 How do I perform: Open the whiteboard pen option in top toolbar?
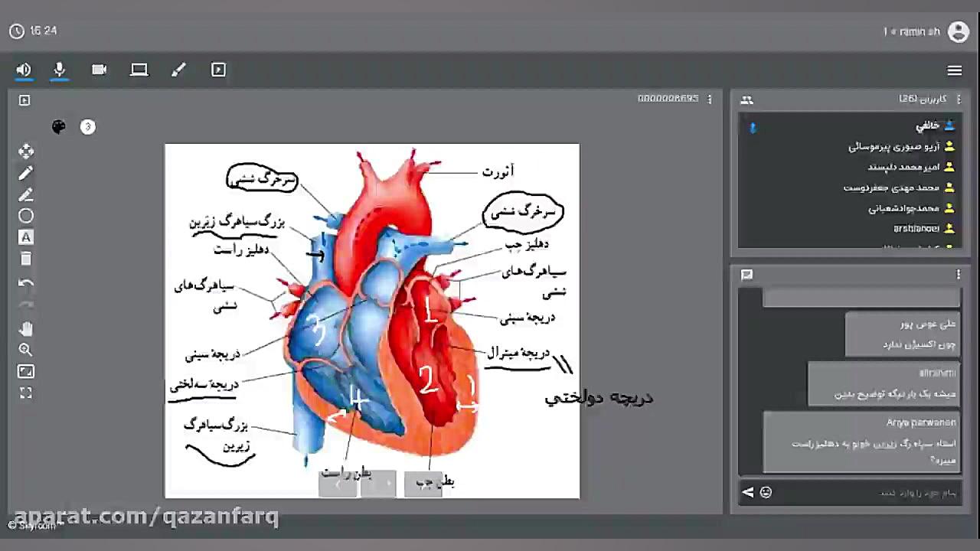point(178,70)
